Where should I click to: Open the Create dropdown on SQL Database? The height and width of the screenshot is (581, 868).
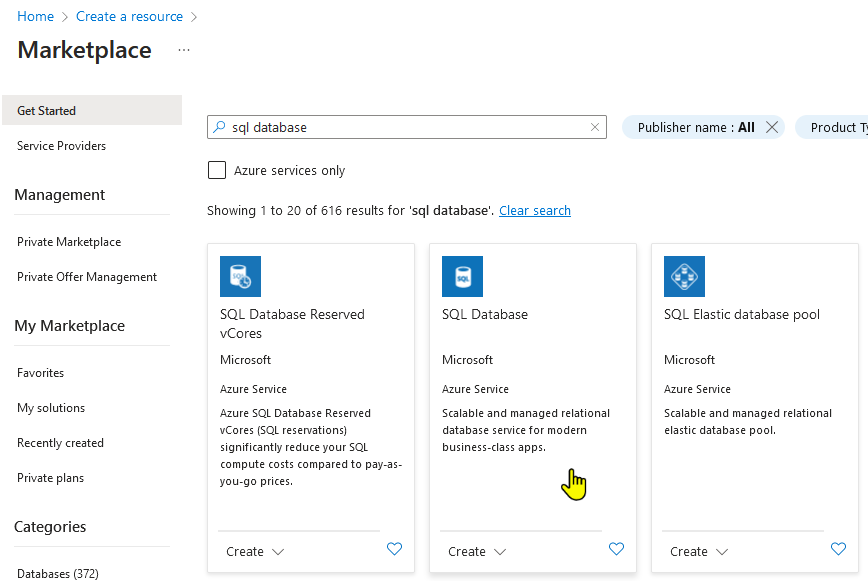pos(477,551)
